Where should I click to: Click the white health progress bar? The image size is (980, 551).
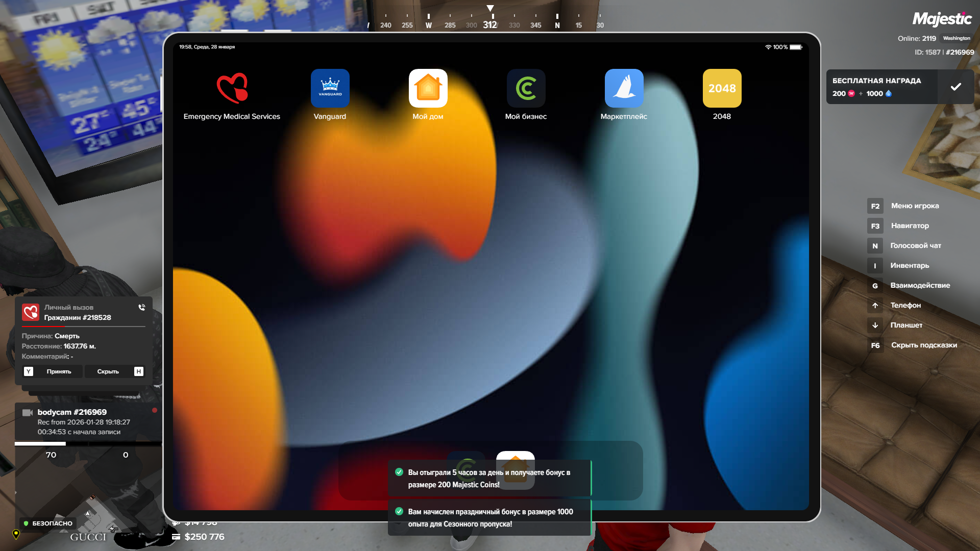(40, 444)
